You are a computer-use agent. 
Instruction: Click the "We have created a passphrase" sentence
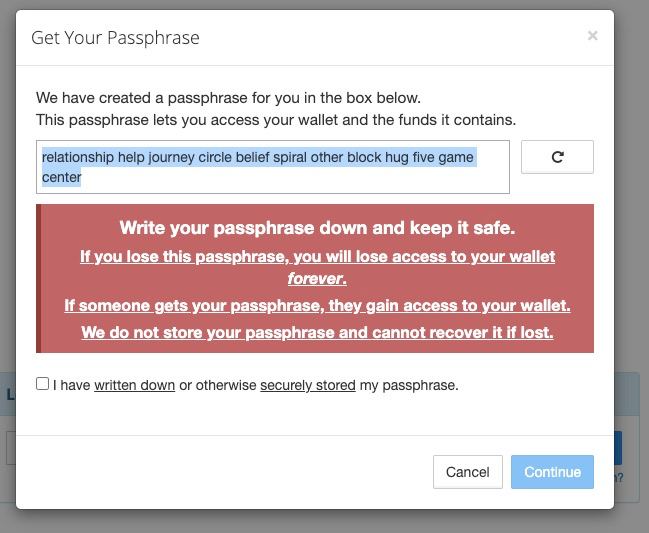tap(228, 98)
